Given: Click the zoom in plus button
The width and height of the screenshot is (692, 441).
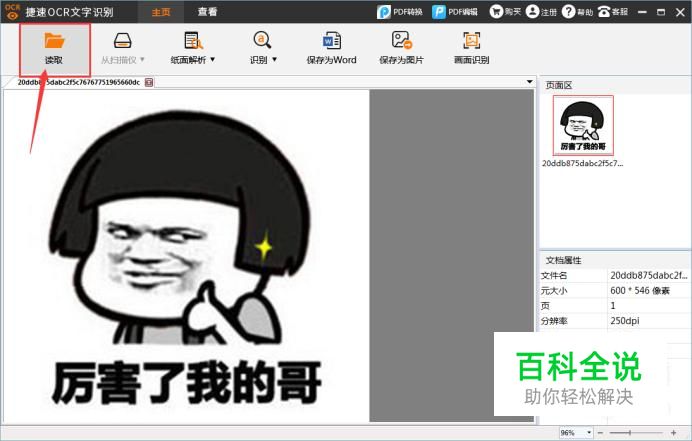Looking at the screenshot, I should pyautogui.click(x=673, y=433).
